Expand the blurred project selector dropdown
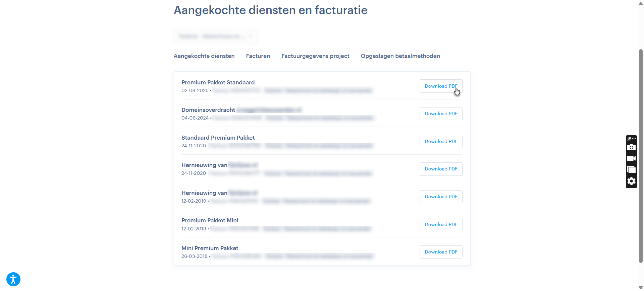 pos(215,36)
